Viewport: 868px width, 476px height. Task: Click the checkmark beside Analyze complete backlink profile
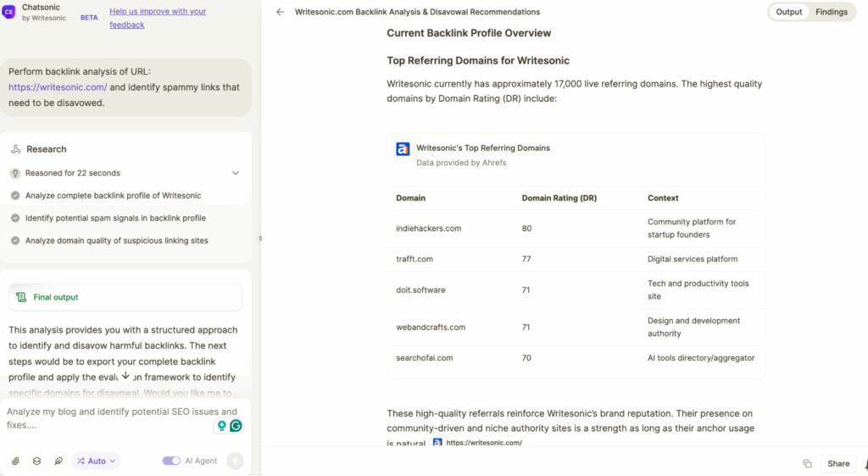(15, 196)
